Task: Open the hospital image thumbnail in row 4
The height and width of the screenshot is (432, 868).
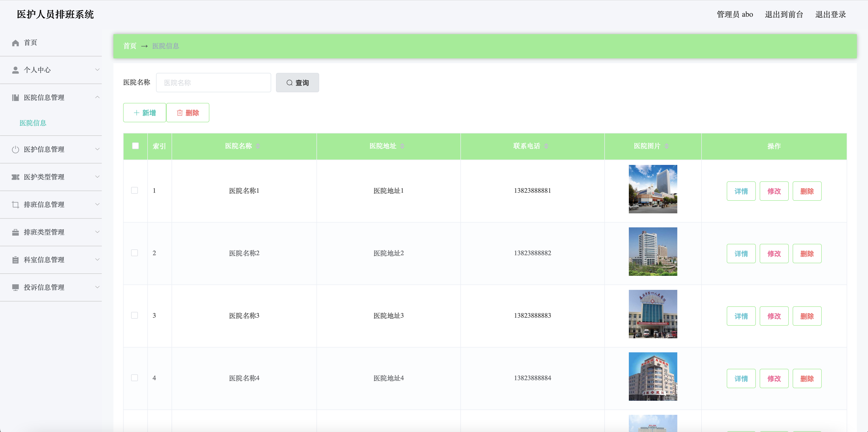Action: [653, 377]
